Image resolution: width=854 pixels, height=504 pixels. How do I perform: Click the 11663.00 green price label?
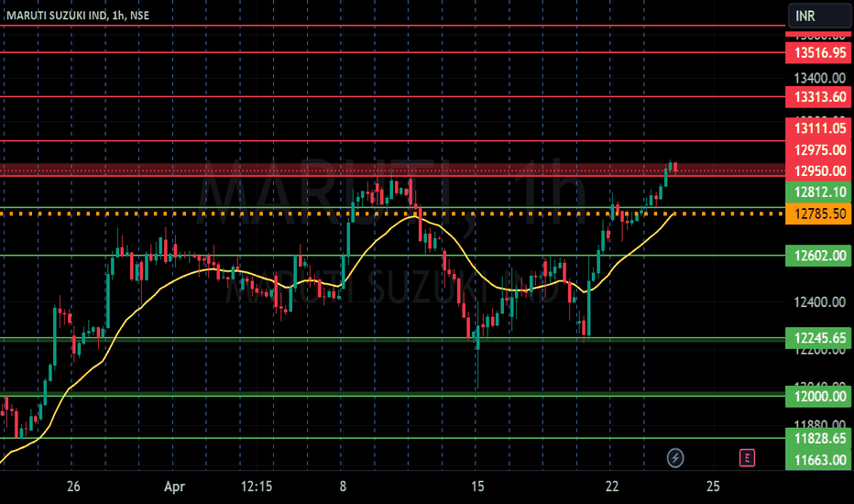[x=818, y=460]
